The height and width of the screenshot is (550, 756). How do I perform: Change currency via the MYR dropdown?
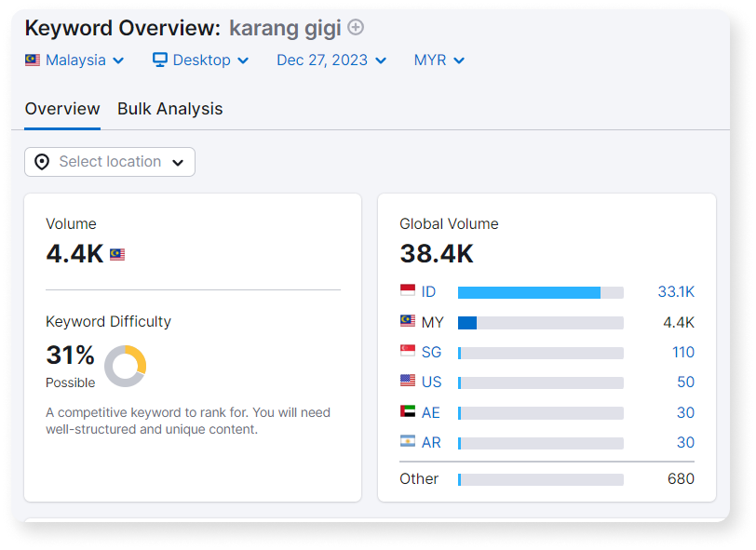click(438, 60)
